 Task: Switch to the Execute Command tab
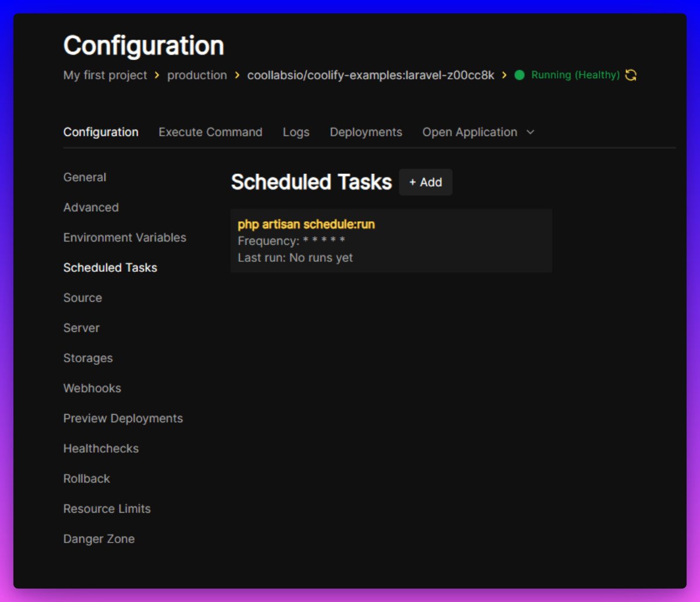click(x=210, y=132)
